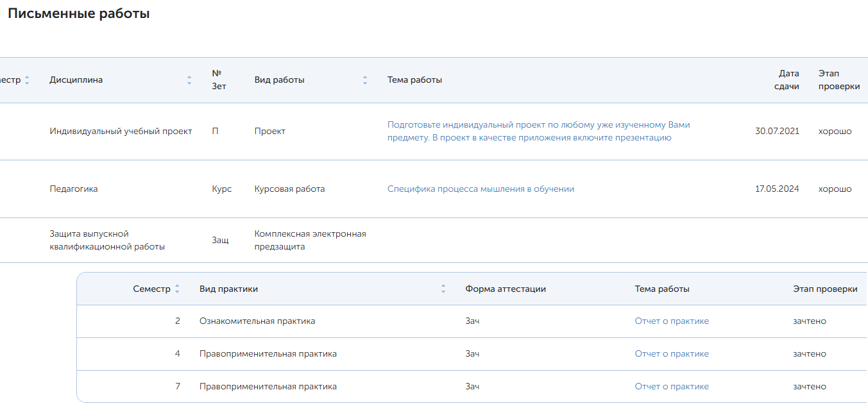Click the 'Курс' code cell
The image size is (868, 415).
point(222,189)
